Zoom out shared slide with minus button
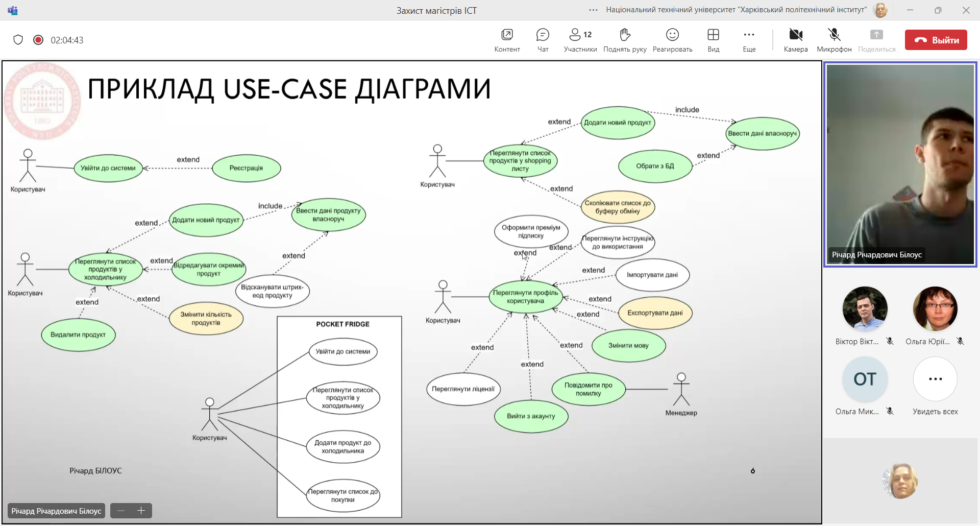980x526 pixels. [121, 511]
